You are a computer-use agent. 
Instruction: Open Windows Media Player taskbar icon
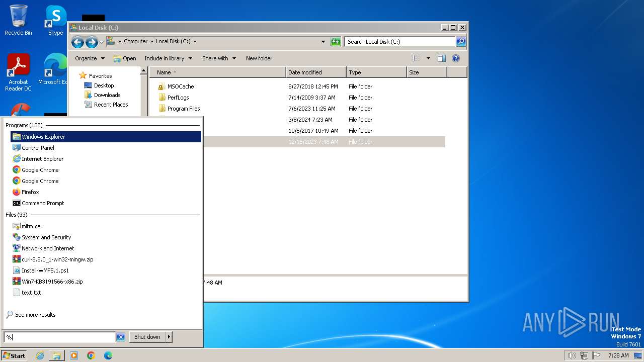[x=74, y=355]
